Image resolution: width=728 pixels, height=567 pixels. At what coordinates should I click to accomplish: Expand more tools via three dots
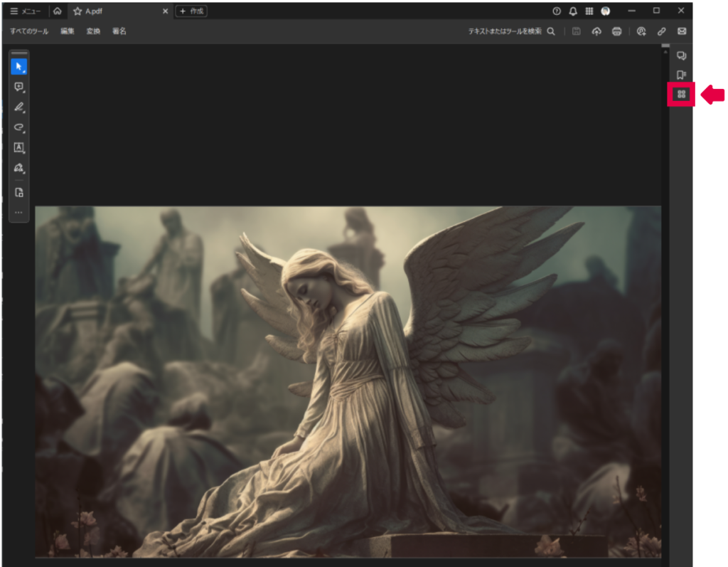pyautogui.click(x=19, y=212)
